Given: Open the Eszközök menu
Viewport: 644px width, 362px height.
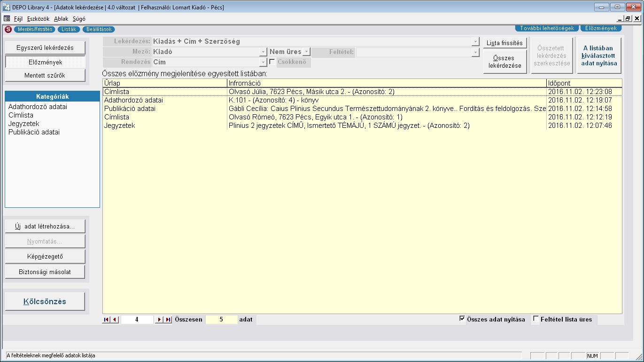Looking at the screenshot, I should pos(38,19).
